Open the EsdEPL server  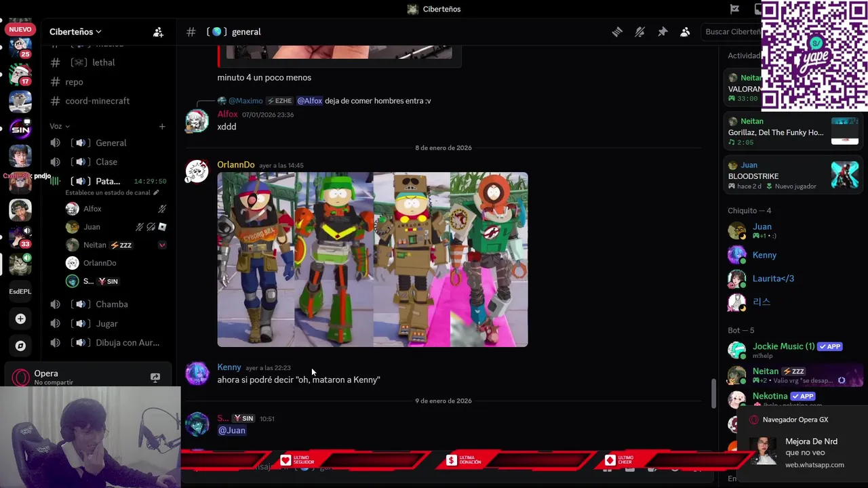(20, 291)
